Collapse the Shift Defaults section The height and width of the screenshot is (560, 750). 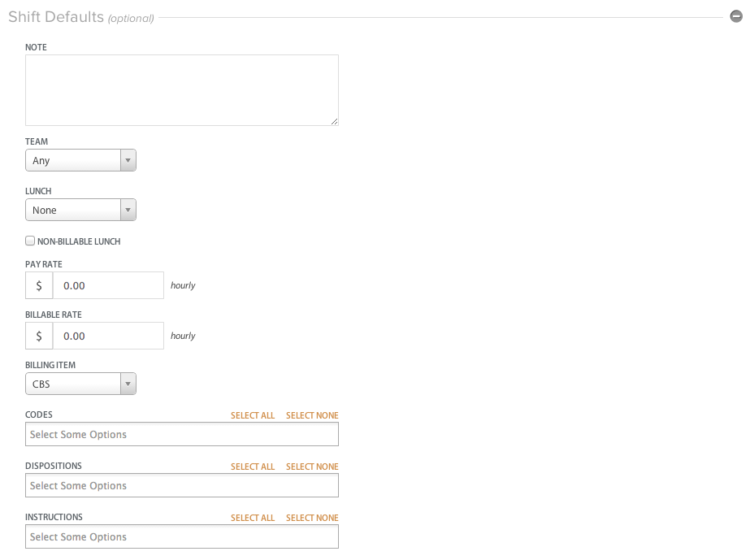[735, 16]
